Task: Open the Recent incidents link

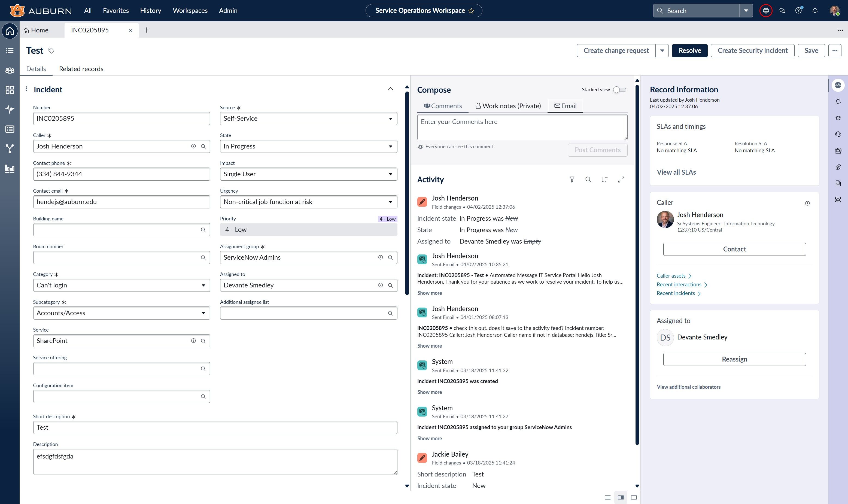Action: [x=676, y=293]
